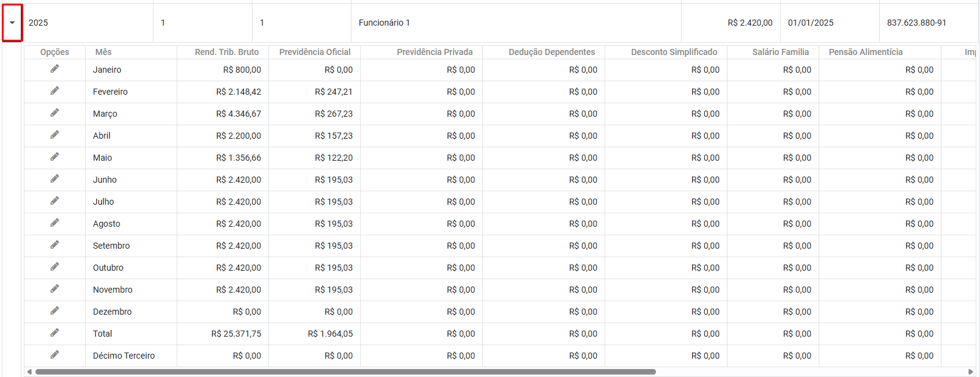
Task: Edit the Décimo Terceiro row
Action: click(x=54, y=355)
